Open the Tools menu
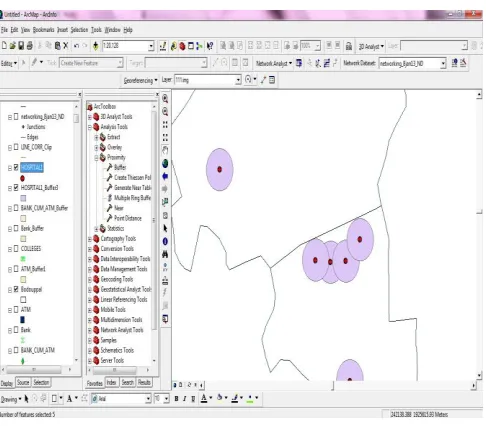486x426 pixels. coord(96,30)
